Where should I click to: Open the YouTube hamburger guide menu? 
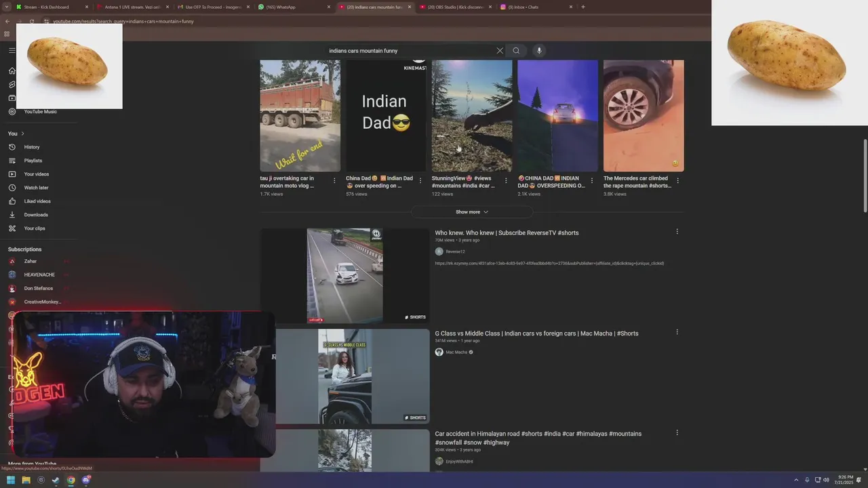[x=12, y=50]
